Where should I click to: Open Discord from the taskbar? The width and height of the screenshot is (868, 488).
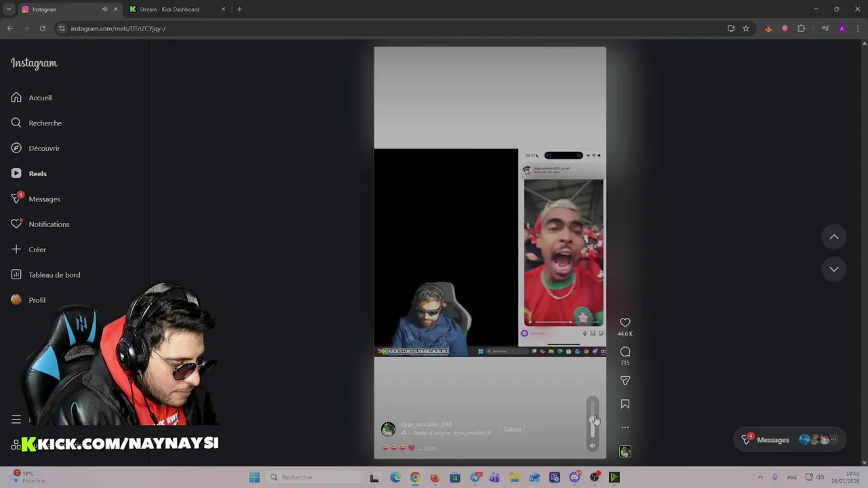click(575, 477)
